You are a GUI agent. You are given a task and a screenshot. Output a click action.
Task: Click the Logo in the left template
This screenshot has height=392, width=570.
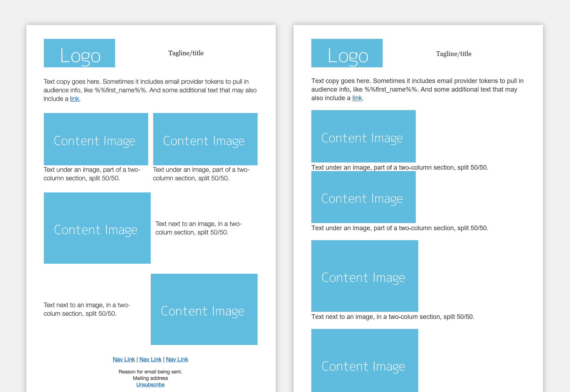79,53
